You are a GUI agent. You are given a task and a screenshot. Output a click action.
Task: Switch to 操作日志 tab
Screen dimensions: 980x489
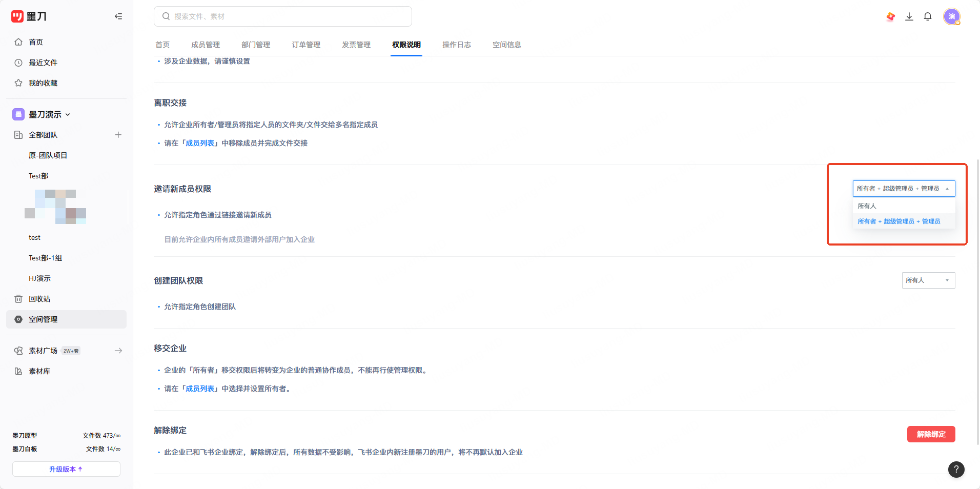pyautogui.click(x=457, y=45)
